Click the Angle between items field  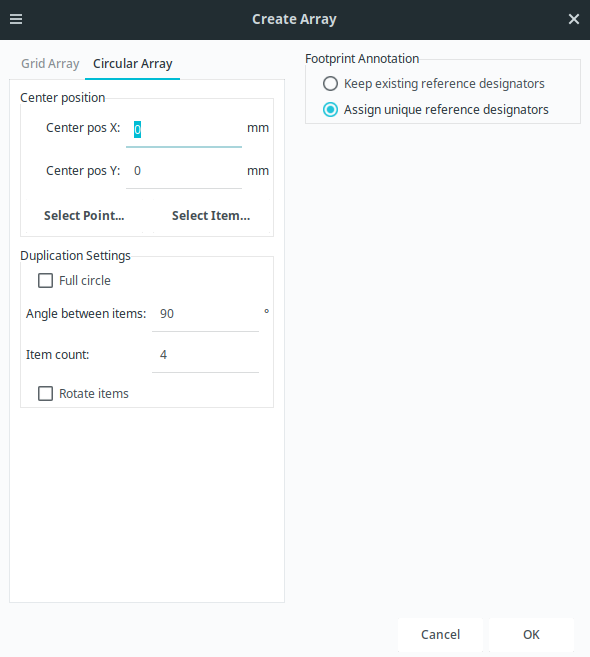tap(205, 314)
